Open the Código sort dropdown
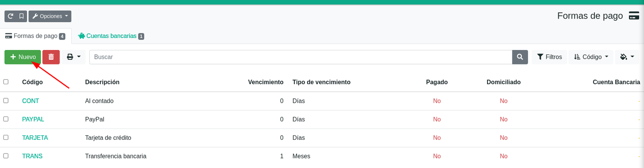 coord(591,57)
